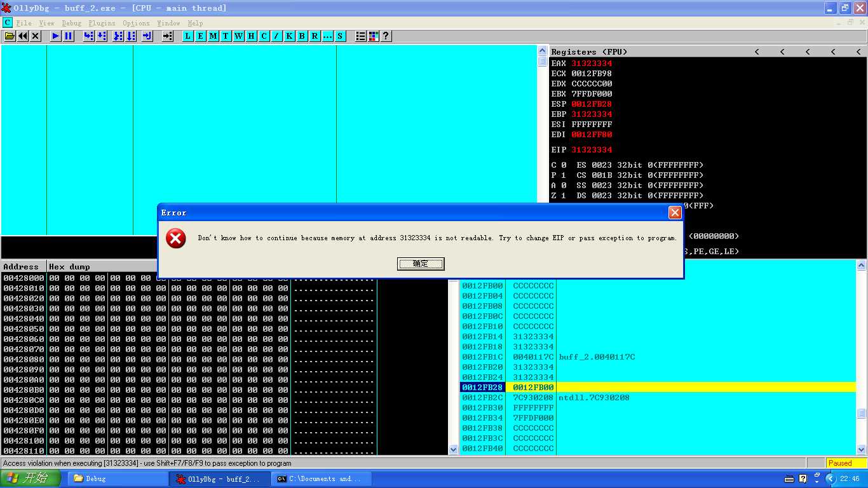
Task: Switch to Debug folder in taskbar
Action: [x=118, y=478]
